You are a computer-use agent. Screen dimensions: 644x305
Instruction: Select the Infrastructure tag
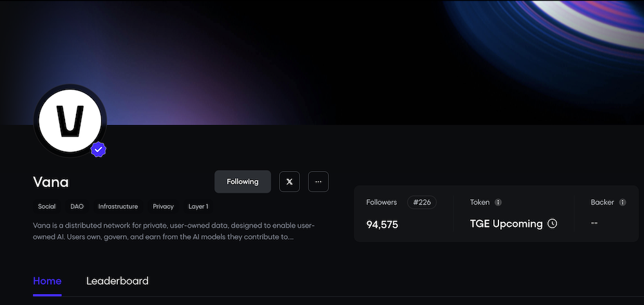tap(118, 206)
